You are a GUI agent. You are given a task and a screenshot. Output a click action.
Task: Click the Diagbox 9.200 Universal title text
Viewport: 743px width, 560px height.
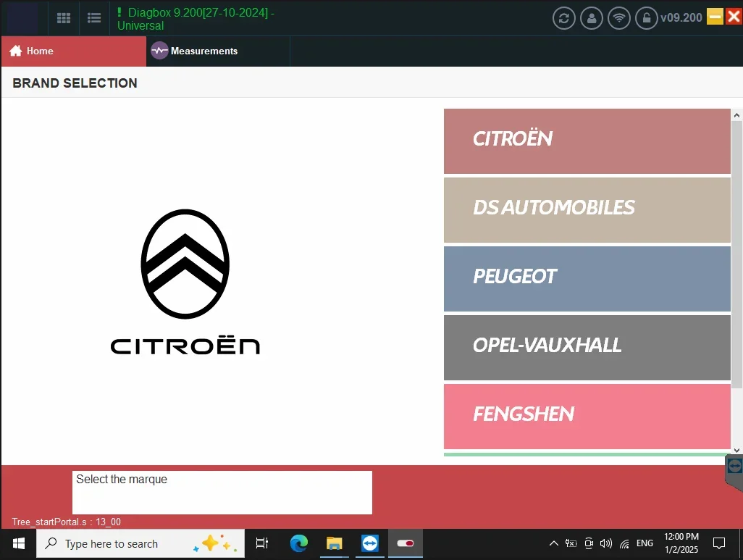(x=196, y=19)
